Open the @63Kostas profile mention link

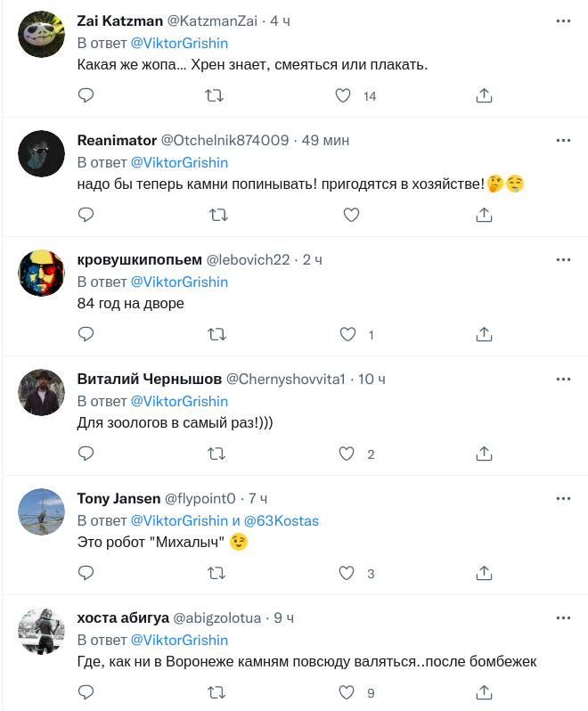point(282,520)
